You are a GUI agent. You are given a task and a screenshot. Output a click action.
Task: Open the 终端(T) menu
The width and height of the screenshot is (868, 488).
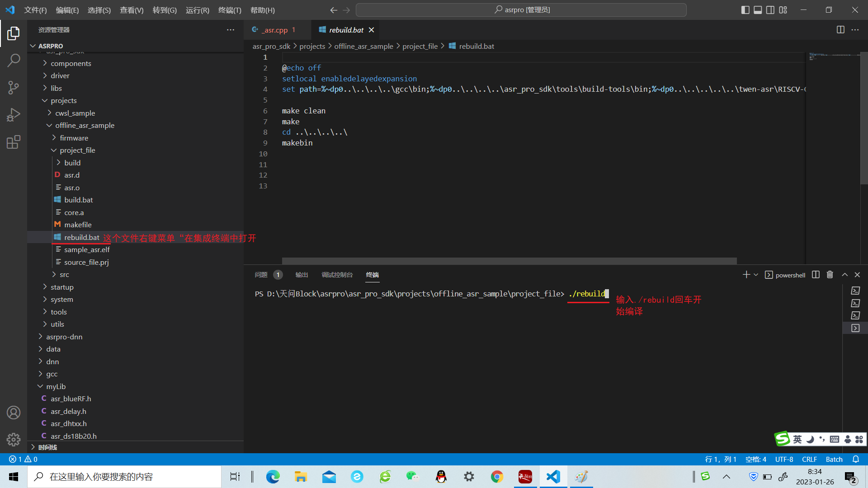click(x=230, y=10)
